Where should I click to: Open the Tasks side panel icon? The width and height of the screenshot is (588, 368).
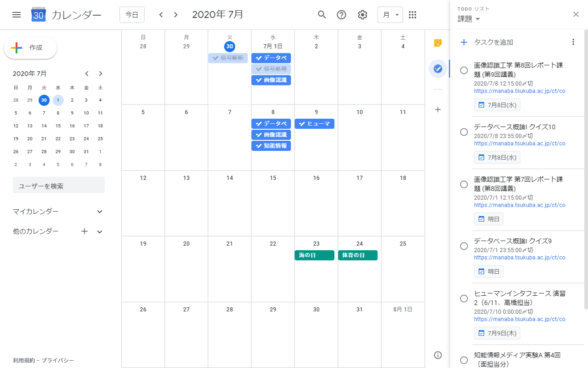[x=437, y=68]
